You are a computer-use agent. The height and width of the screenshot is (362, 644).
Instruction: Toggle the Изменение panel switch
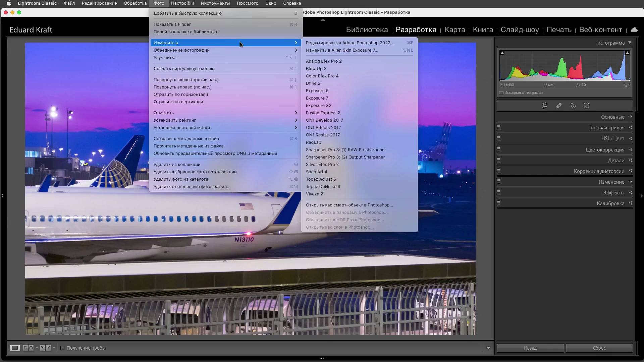coord(499,181)
